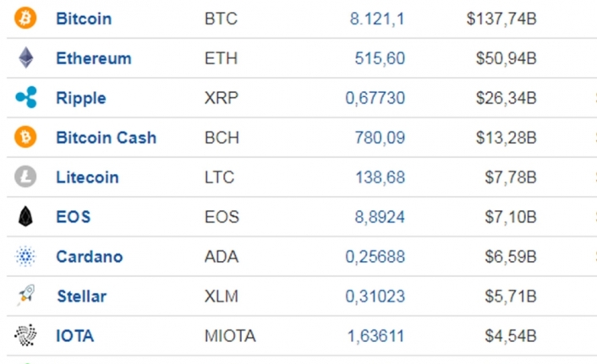Screen dimensions: 597x364
Task: Open the Ethereum name link
Action: 94,58
